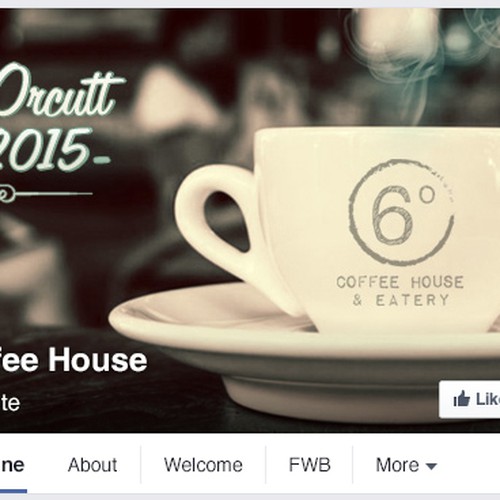The width and height of the screenshot is (500, 500).
Task: Click the 6° circle logo on cup
Action: [x=401, y=212]
